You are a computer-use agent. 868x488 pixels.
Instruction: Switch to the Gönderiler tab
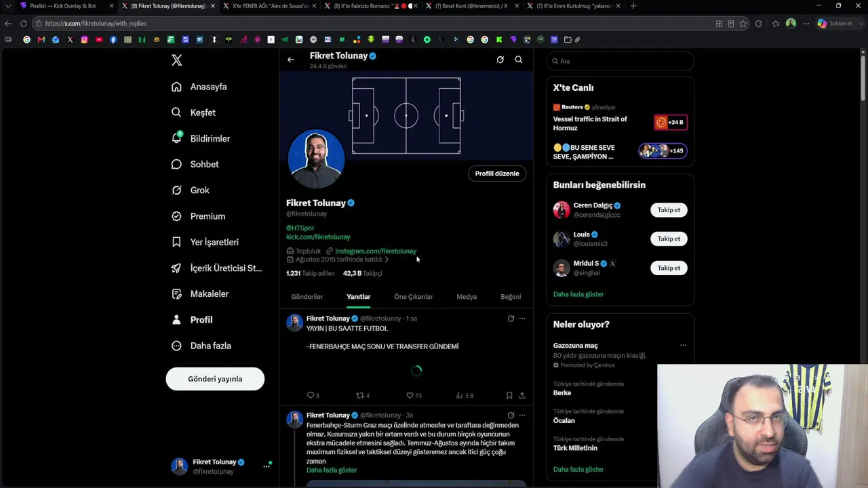pos(307,297)
